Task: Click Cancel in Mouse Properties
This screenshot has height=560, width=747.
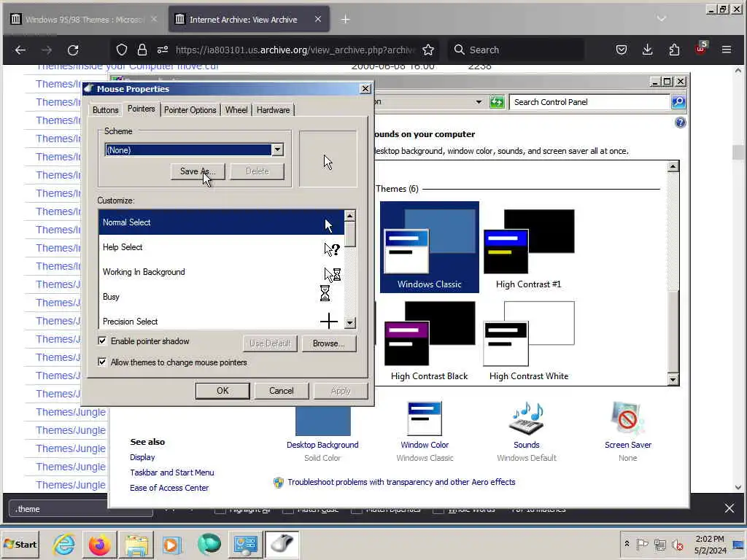Action: point(281,391)
